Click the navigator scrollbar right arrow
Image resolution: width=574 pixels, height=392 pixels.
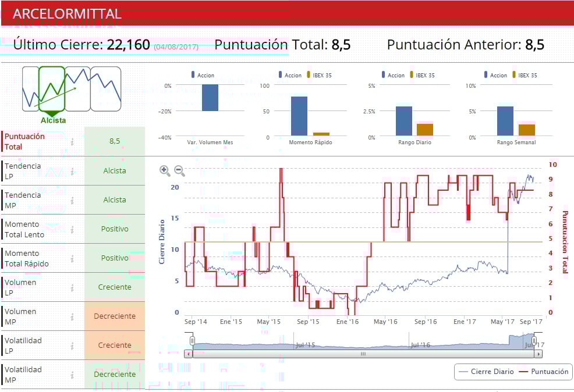click(538, 354)
